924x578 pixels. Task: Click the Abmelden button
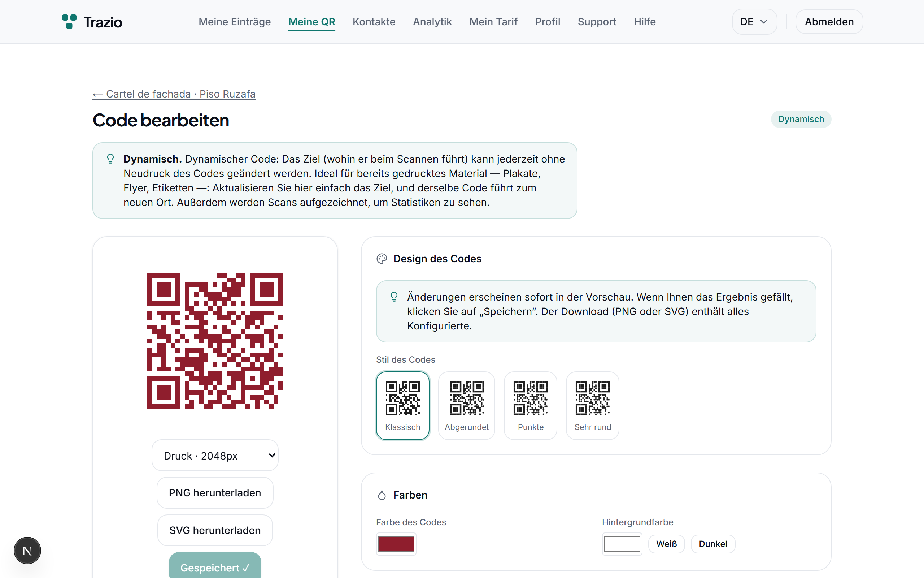[829, 22]
